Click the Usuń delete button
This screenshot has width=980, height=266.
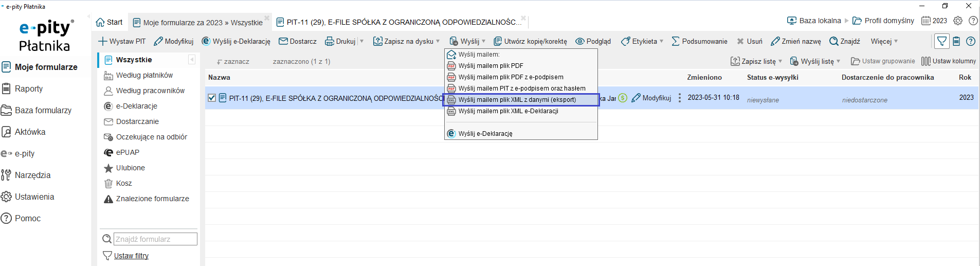(750, 41)
